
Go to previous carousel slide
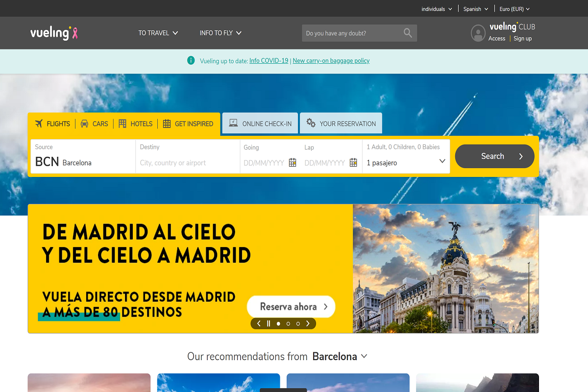(259, 323)
